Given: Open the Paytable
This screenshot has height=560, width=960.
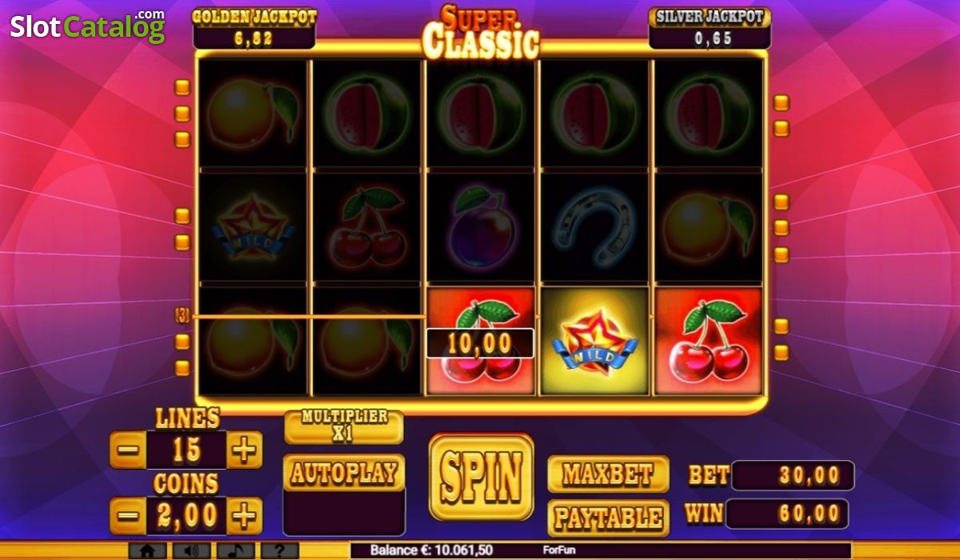Looking at the screenshot, I should (x=608, y=518).
